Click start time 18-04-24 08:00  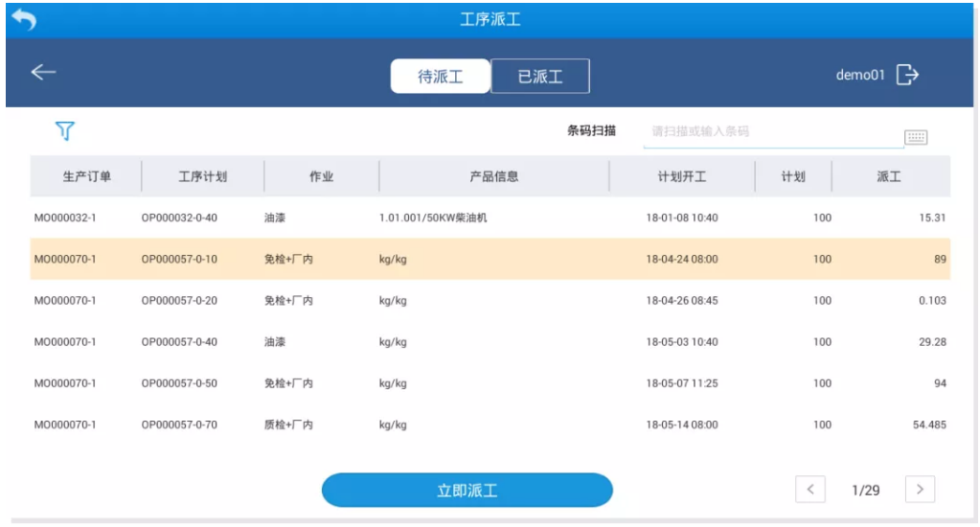click(x=682, y=259)
